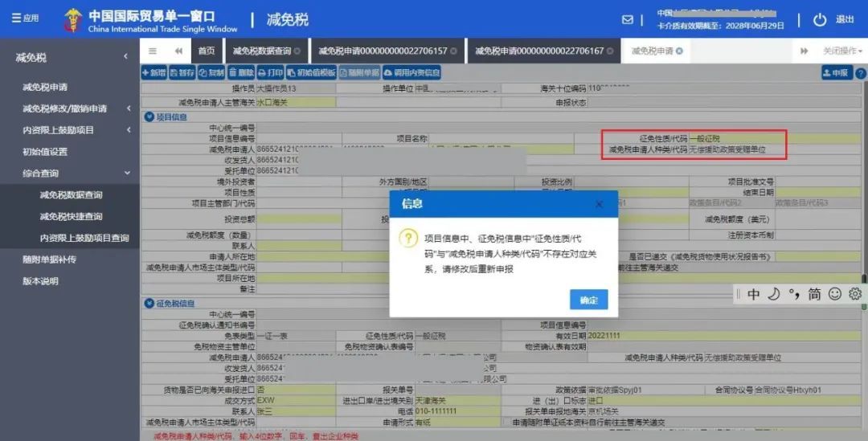Close the active 减免税申请 tab
The width and height of the screenshot is (868, 441).
pyautogui.click(x=679, y=51)
